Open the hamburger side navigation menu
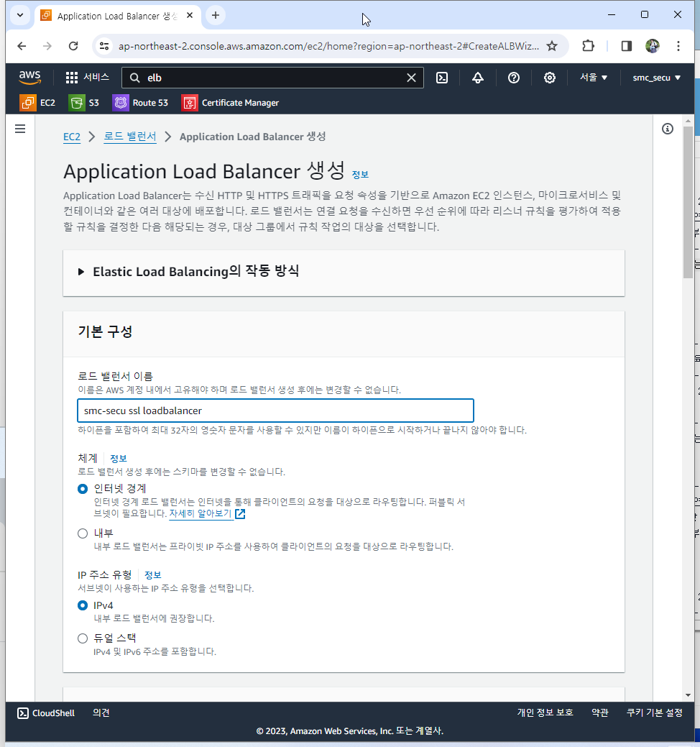The image size is (700, 747). 20,129
